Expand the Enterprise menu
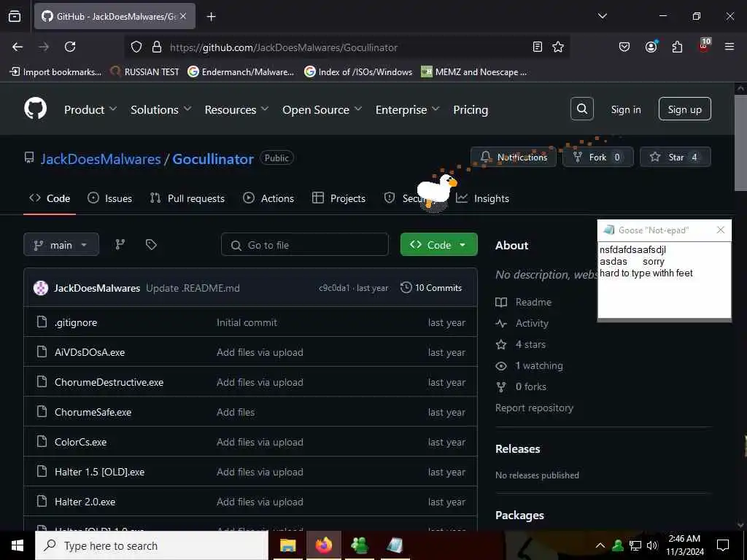This screenshot has width=747, height=560. click(x=407, y=109)
